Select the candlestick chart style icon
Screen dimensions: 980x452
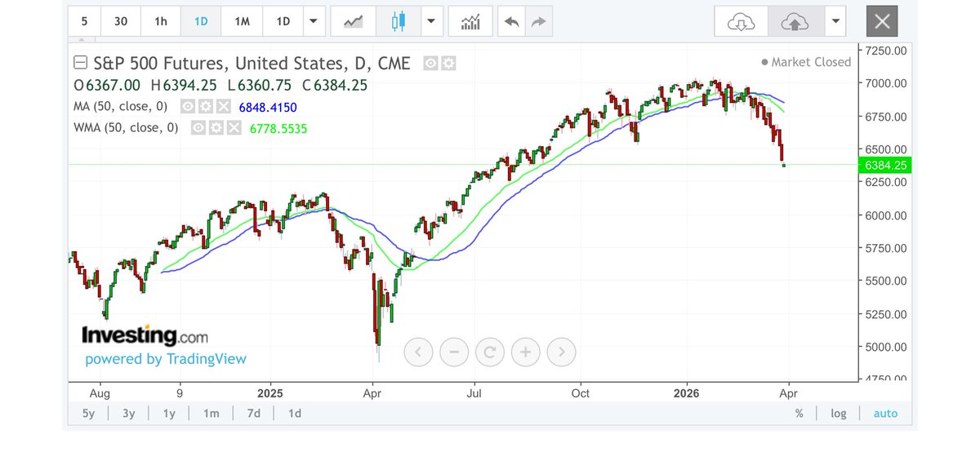click(x=399, y=21)
